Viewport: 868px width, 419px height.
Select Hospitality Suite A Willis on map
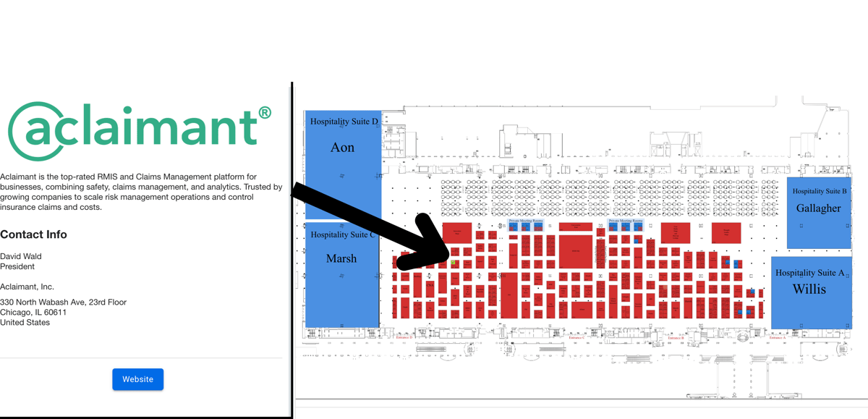pos(811,292)
